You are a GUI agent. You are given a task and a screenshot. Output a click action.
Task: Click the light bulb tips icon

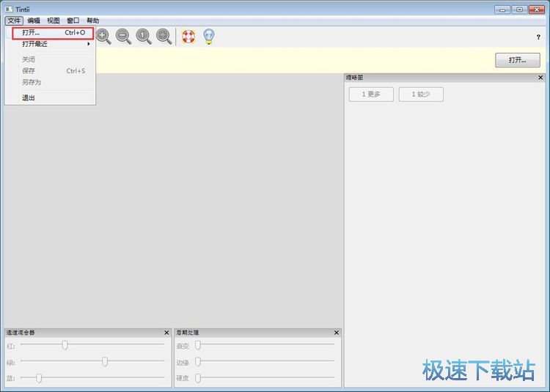(x=209, y=37)
